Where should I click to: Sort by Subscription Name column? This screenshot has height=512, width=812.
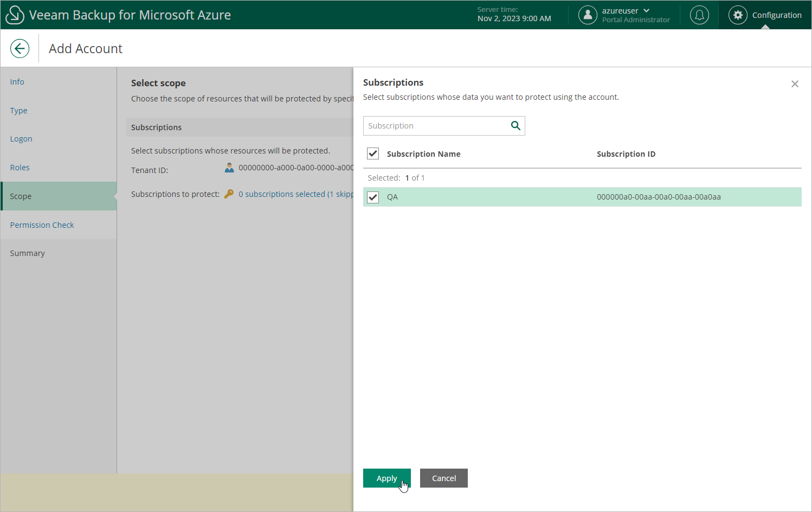click(x=423, y=154)
